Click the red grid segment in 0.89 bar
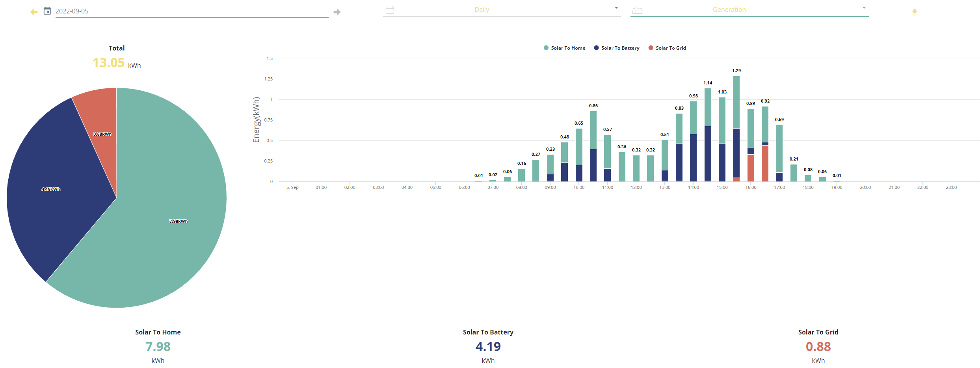This screenshot has height=368, width=980. coord(751,168)
